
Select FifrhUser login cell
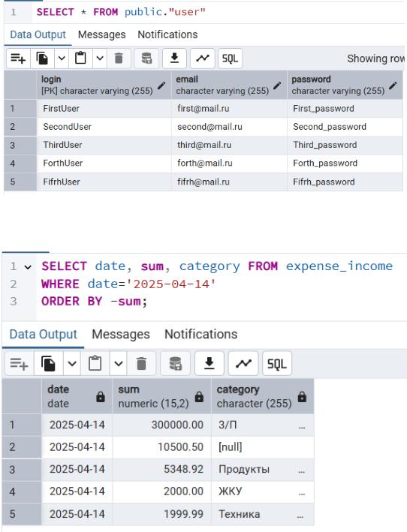pyautogui.click(x=104, y=182)
